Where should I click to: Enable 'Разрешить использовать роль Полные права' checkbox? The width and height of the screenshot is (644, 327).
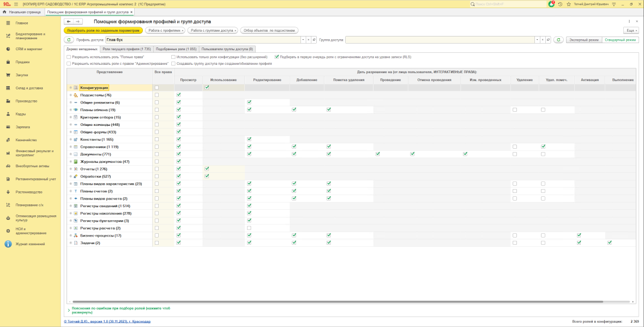(x=69, y=57)
